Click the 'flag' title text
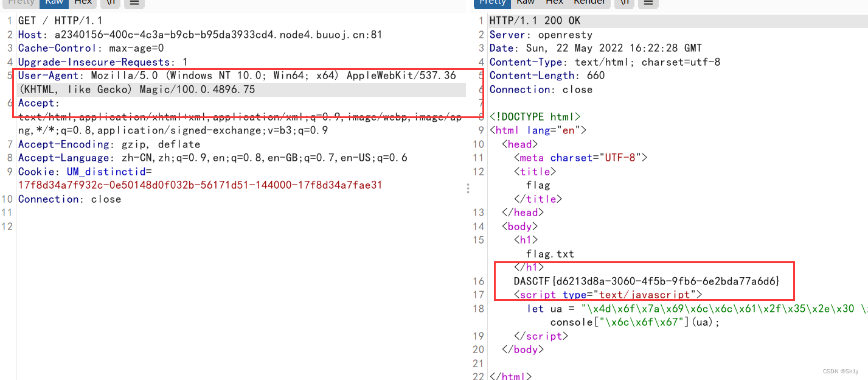This screenshot has width=868, height=380. click(538, 185)
